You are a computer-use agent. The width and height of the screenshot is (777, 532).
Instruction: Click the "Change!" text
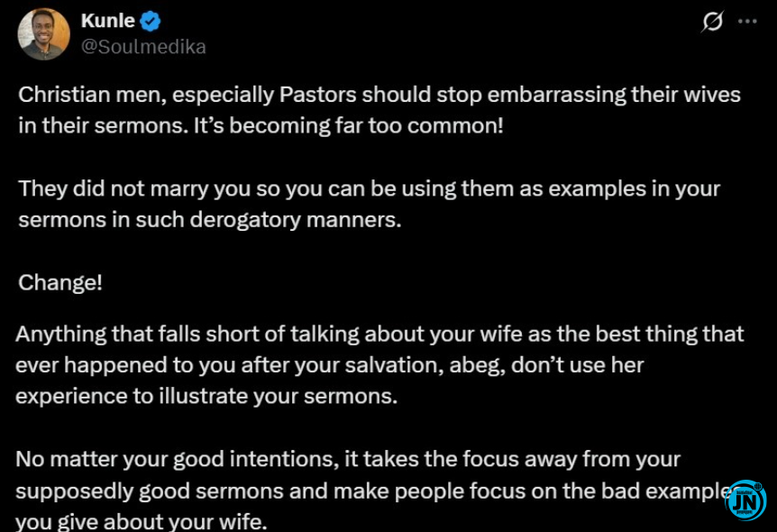[x=60, y=282]
